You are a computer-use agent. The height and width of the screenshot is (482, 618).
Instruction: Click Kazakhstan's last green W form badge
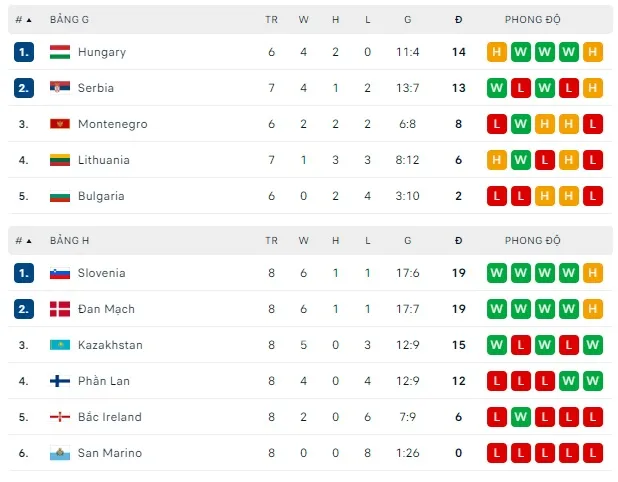click(x=593, y=345)
